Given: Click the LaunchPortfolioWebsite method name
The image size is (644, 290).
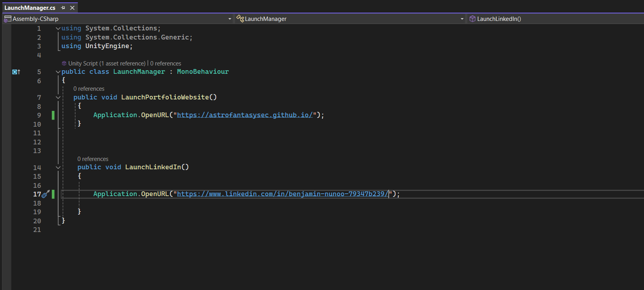Looking at the screenshot, I should (x=165, y=97).
